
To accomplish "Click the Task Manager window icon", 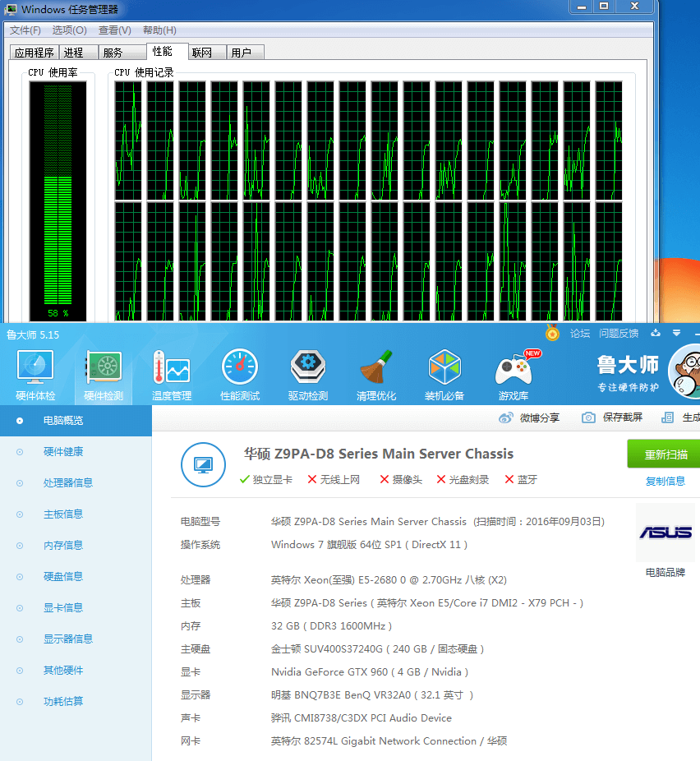I will point(10,9).
